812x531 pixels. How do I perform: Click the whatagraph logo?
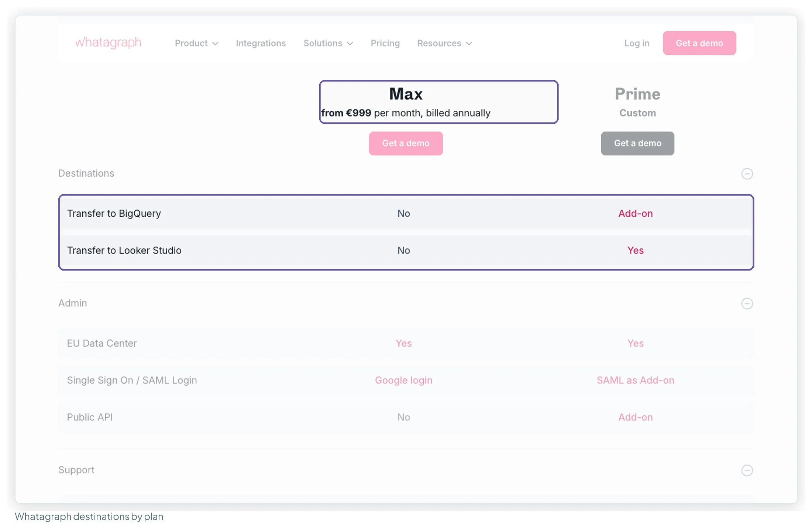pyautogui.click(x=108, y=43)
